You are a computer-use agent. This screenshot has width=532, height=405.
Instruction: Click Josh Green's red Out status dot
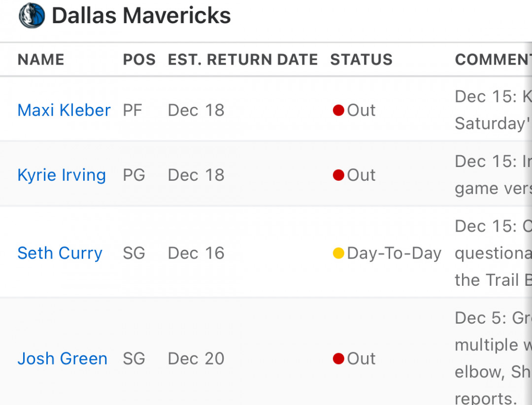click(x=338, y=359)
